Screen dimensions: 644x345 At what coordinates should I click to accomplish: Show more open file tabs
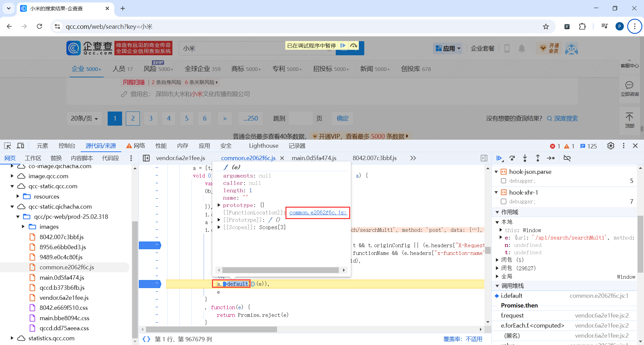[413, 158]
